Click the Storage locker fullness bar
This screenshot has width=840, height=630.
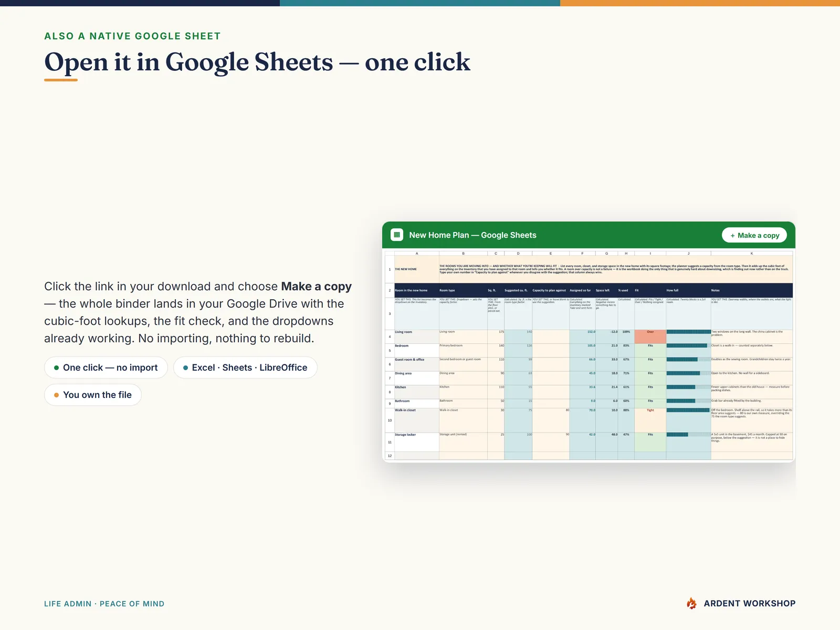[x=688, y=435]
